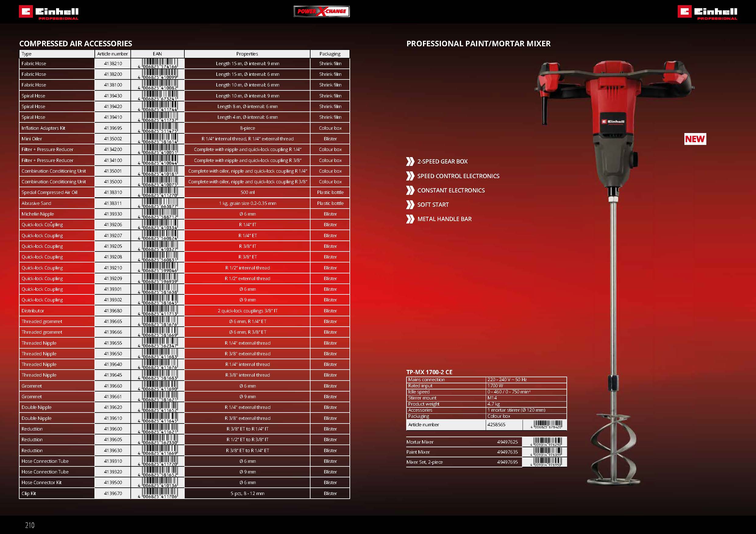Click the Article number column header
The width and height of the screenshot is (756, 534).
112,54
